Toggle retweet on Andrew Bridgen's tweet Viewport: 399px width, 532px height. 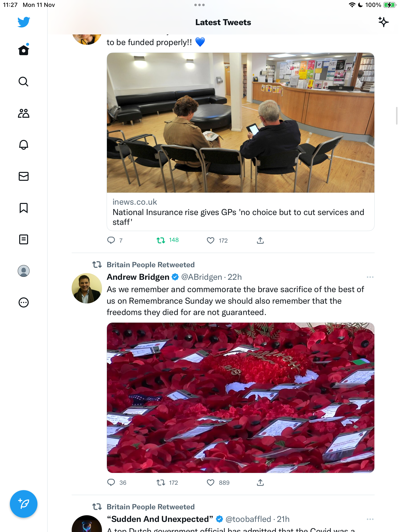point(161,482)
